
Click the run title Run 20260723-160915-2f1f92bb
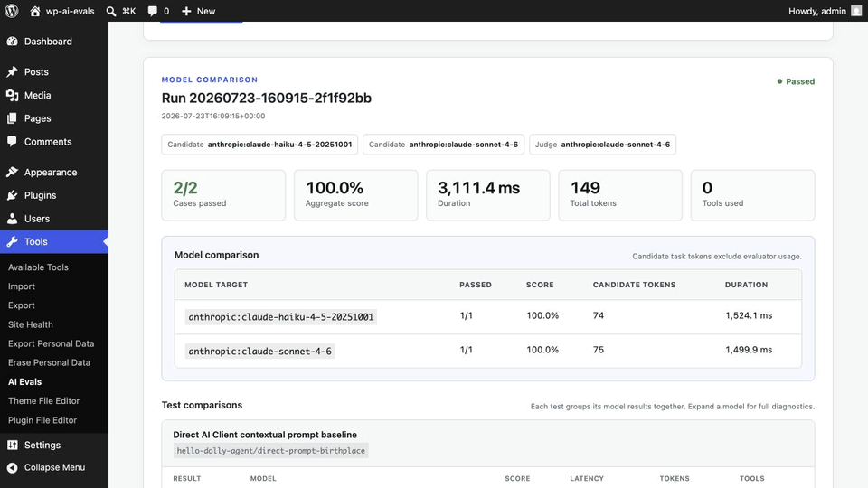266,98
